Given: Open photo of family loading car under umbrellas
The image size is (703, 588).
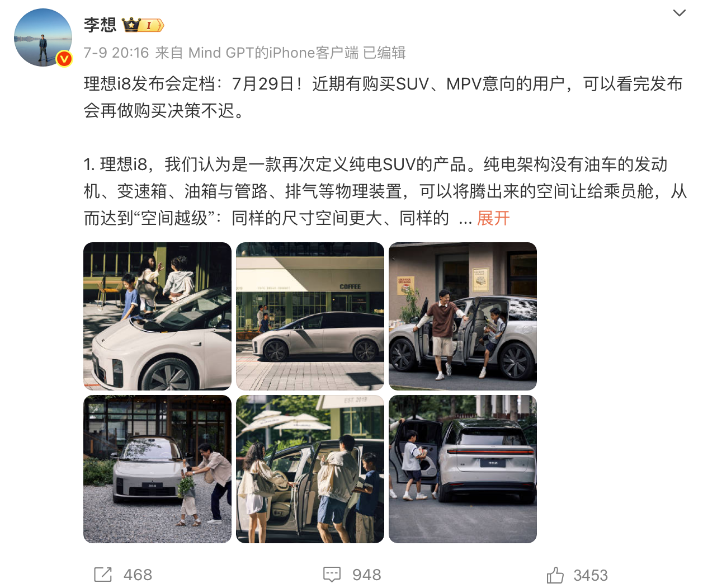Looking at the screenshot, I should [x=310, y=469].
